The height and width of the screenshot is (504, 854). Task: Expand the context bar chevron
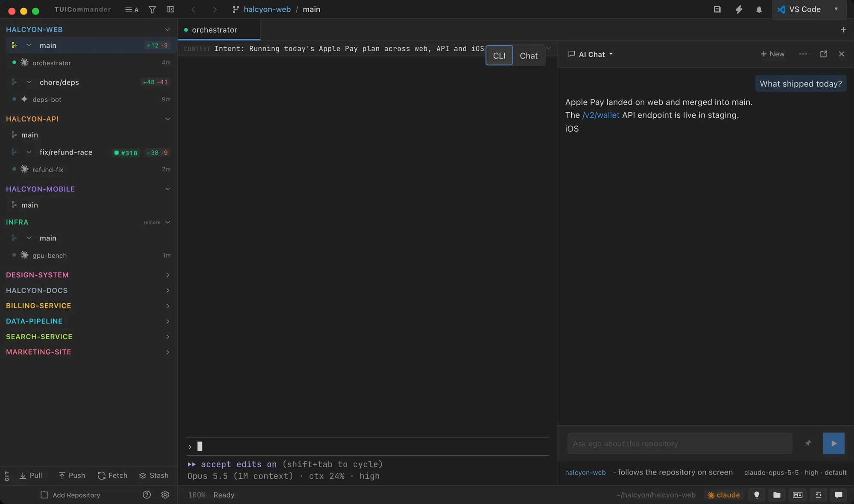point(549,48)
